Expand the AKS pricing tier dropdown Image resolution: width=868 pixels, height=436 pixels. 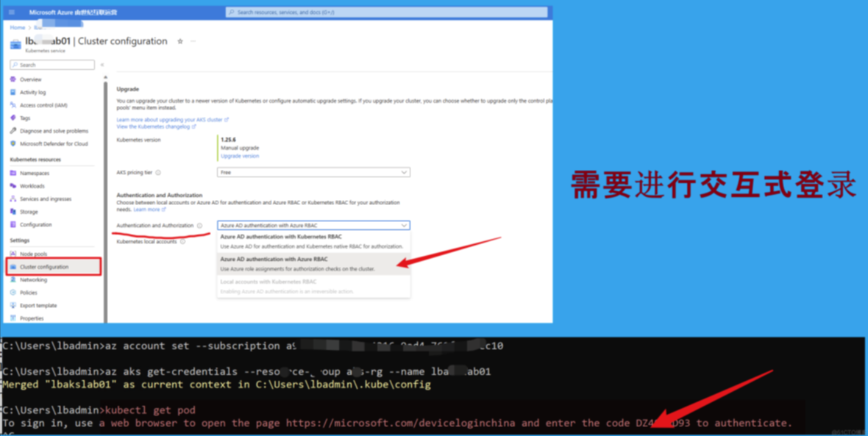pyautogui.click(x=313, y=173)
